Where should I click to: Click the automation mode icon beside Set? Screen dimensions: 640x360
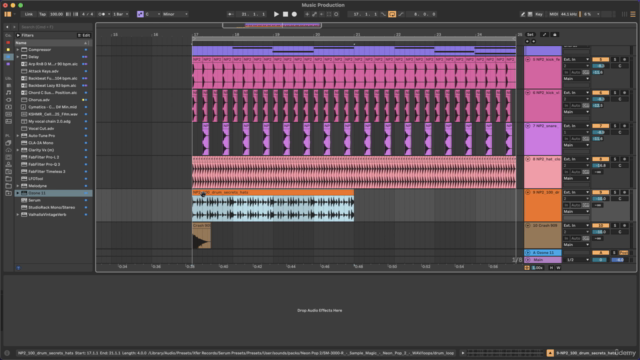tap(544, 35)
